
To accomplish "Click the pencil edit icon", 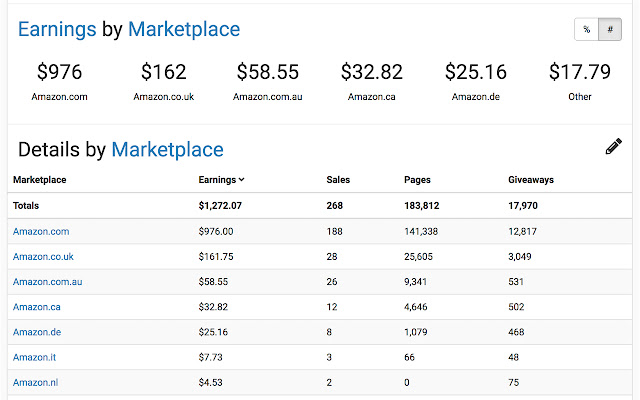I will click(613, 147).
